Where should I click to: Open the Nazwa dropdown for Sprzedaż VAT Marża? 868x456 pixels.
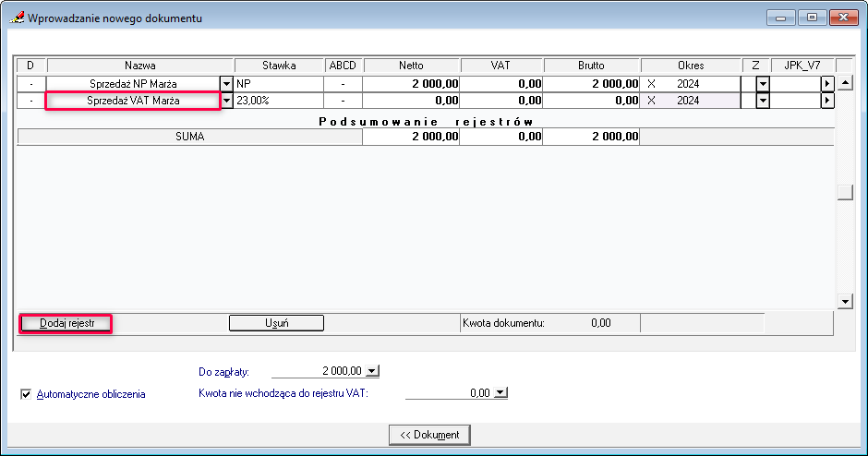point(226,101)
